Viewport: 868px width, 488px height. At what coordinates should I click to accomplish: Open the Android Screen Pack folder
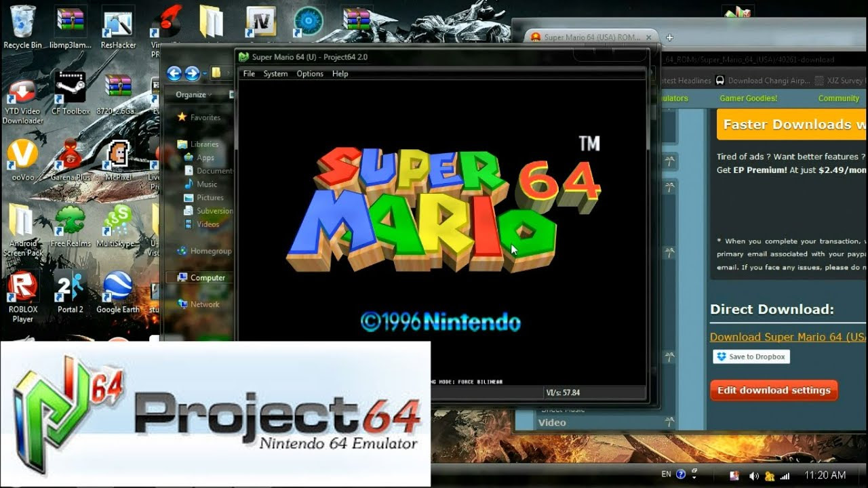pyautogui.click(x=22, y=229)
